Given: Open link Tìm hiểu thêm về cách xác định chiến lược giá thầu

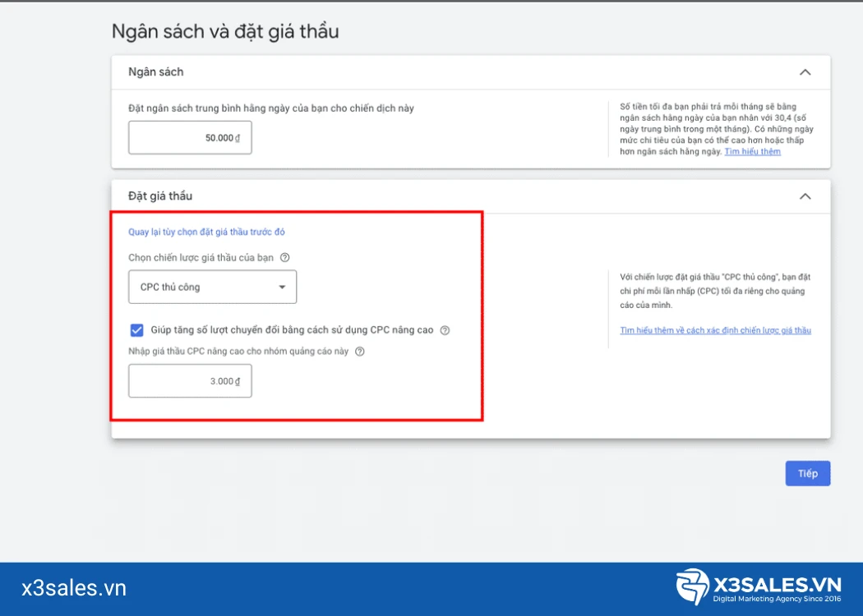Looking at the screenshot, I should tap(716, 330).
